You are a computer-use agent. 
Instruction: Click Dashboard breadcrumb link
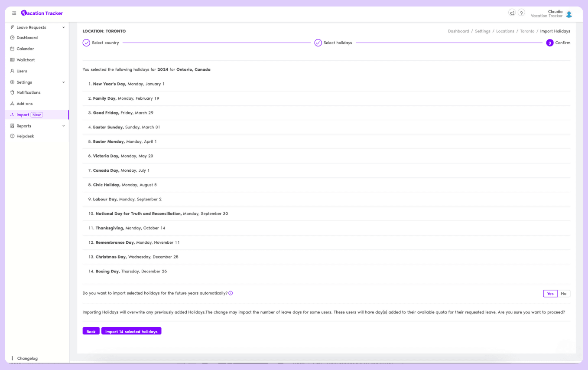click(x=458, y=31)
